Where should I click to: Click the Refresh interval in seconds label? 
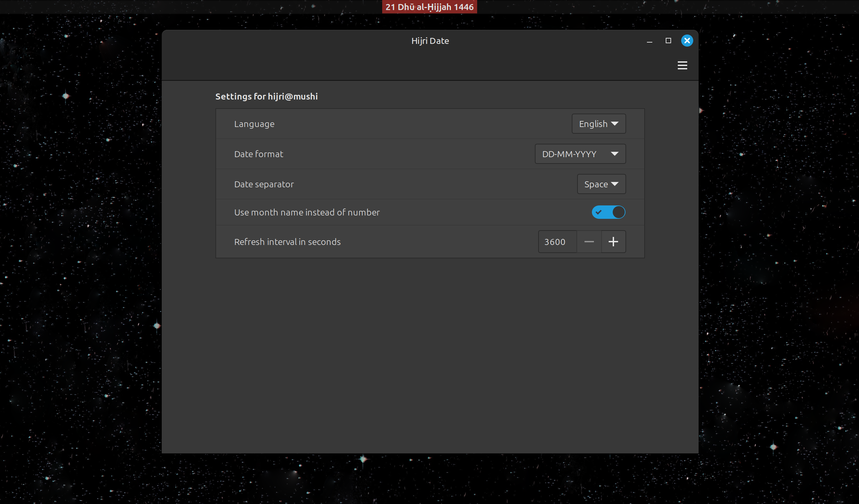pyautogui.click(x=287, y=242)
